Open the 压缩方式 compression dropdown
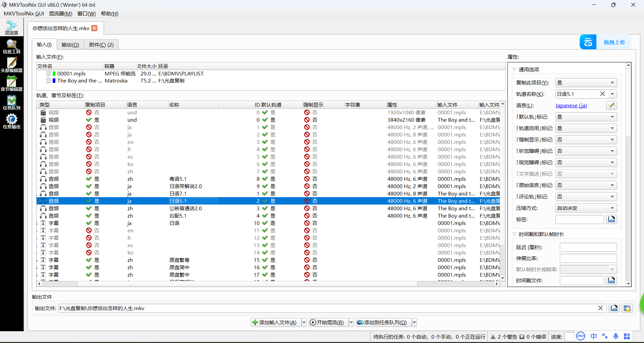This screenshot has height=343, width=644. [586, 208]
